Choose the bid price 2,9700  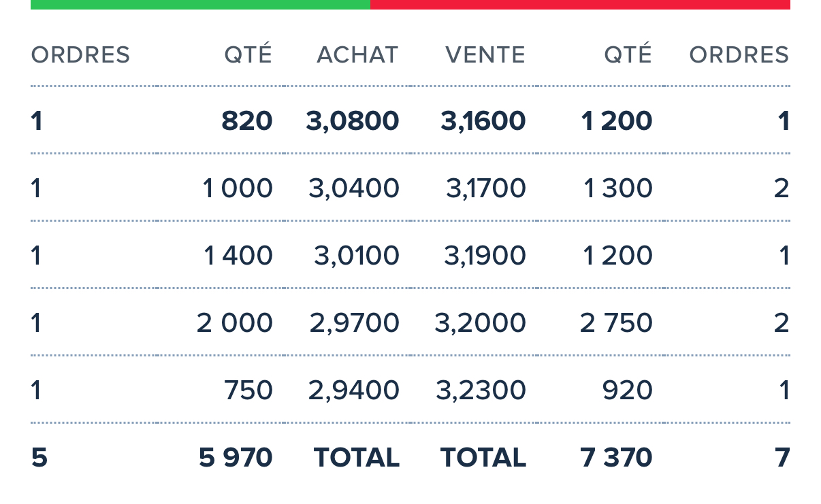[354, 323]
